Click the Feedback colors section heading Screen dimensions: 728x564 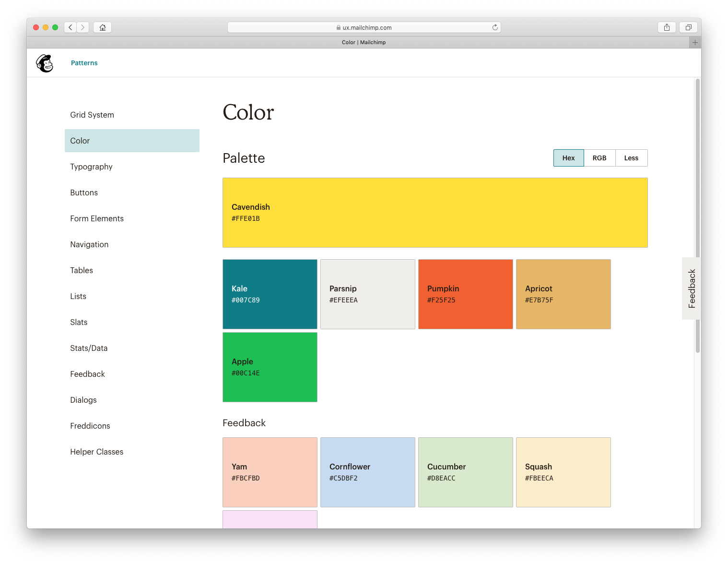coord(244,423)
